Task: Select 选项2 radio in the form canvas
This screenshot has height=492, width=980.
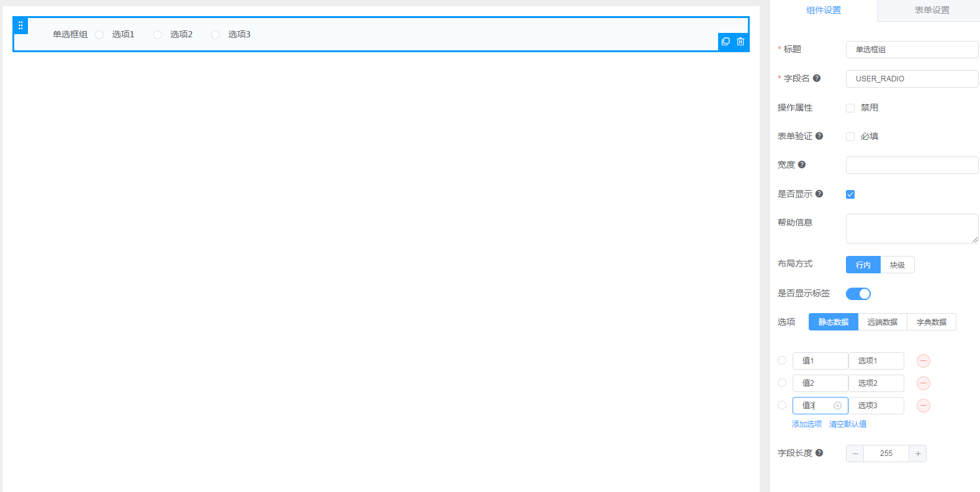Action: [158, 35]
